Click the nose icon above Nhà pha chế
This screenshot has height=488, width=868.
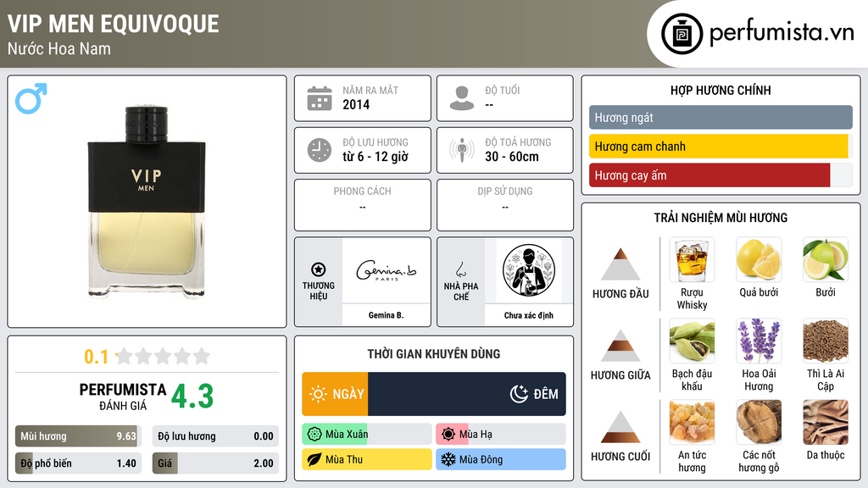click(x=460, y=269)
